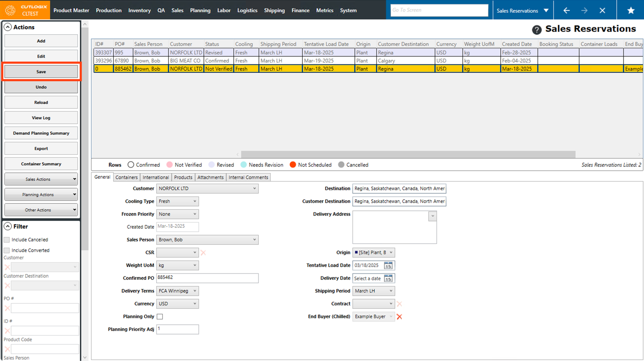The image size is (644, 361).
Task: Open the Sales Reservations help icon
Action: 536,29
